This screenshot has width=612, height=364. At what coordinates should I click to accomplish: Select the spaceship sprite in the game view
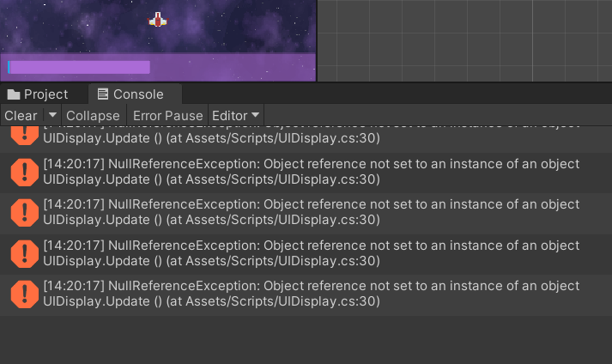pyautogui.click(x=158, y=19)
